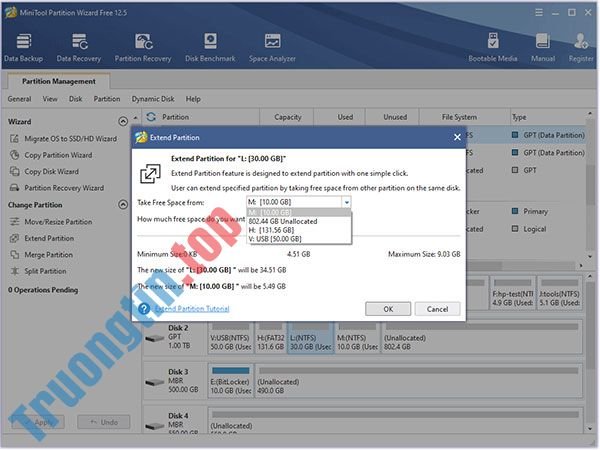
Task: Collapse the Wizard section
Action: click(123, 121)
